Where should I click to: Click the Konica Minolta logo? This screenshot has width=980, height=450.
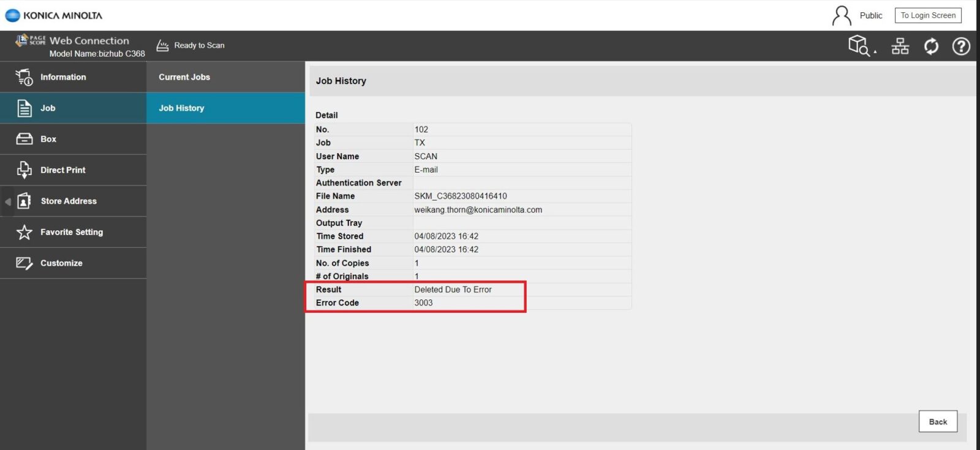pyautogui.click(x=54, y=15)
